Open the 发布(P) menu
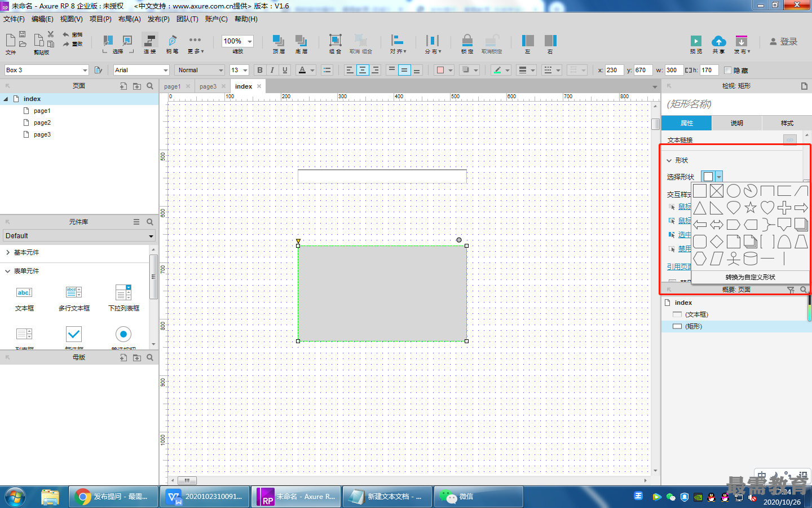This screenshot has height=508, width=812. pos(158,19)
